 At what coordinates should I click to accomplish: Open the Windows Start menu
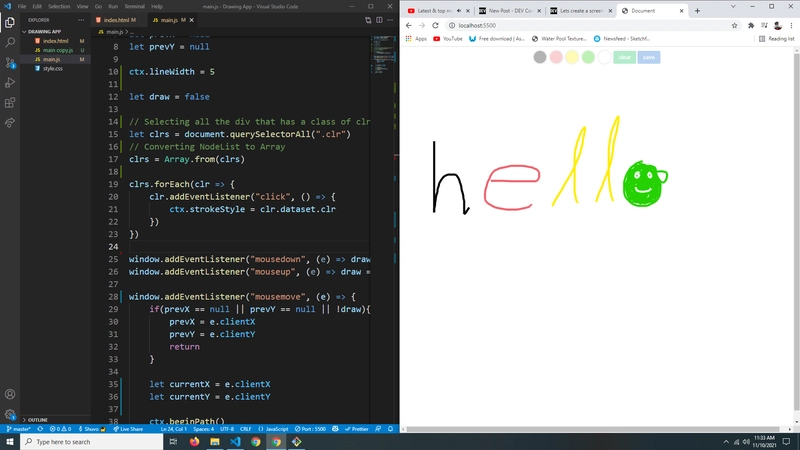point(10,442)
